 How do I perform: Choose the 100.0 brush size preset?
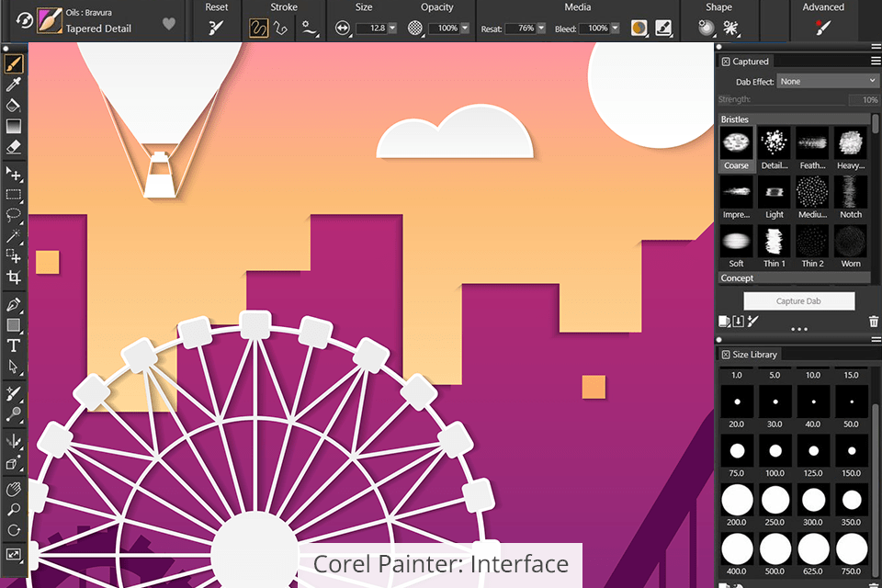pyautogui.click(x=775, y=456)
